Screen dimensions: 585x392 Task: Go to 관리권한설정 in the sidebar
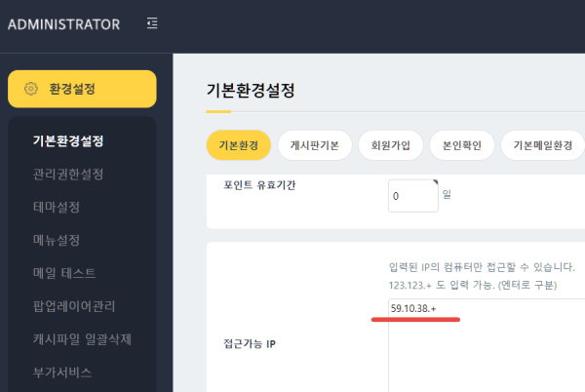coord(68,175)
